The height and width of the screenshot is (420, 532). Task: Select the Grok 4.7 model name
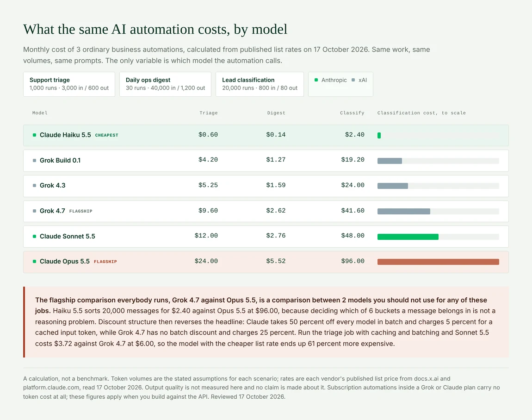pyautogui.click(x=52, y=211)
